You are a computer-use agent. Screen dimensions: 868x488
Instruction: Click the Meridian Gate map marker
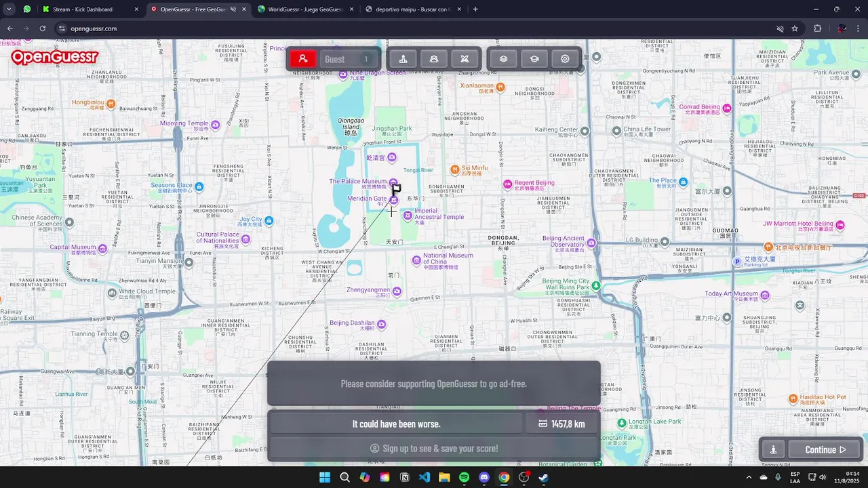(393, 200)
